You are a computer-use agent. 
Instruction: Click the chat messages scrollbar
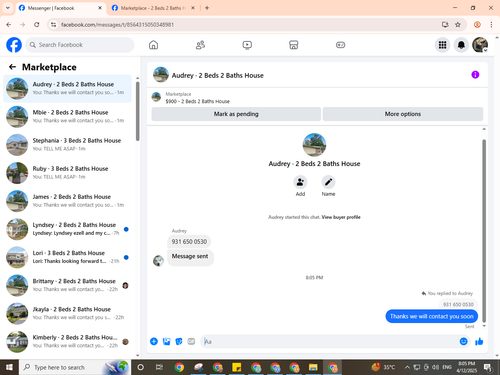point(484,231)
